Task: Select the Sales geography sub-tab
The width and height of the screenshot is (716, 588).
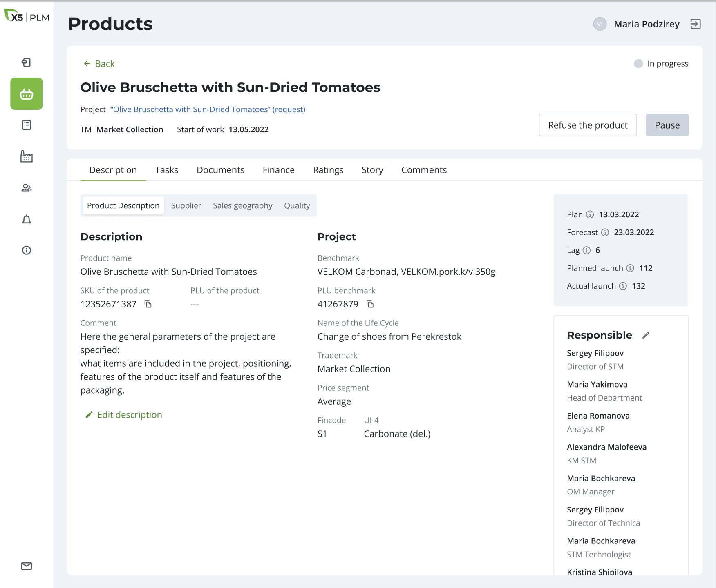Action: (x=242, y=206)
